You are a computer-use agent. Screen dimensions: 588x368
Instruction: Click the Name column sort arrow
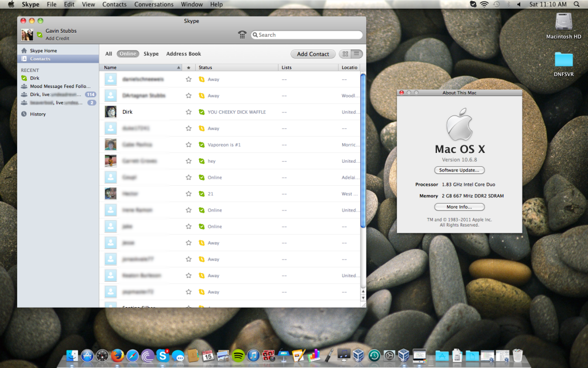pyautogui.click(x=179, y=68)
